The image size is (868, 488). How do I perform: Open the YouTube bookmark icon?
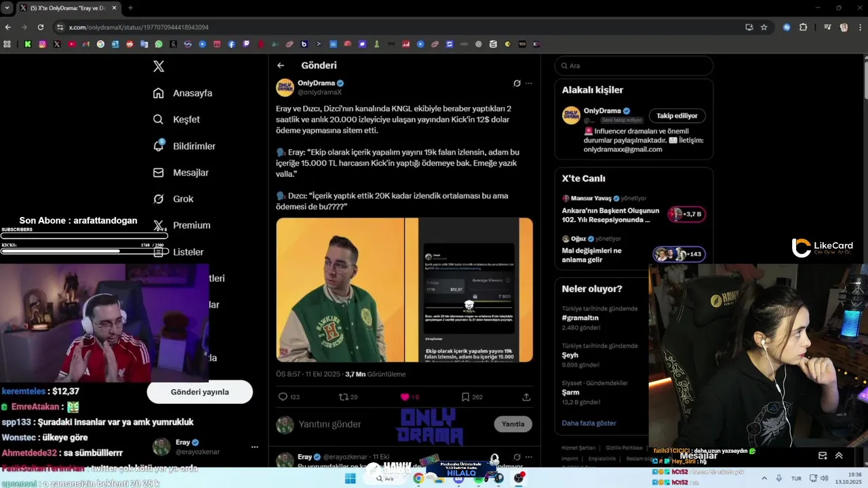[72, 44]
